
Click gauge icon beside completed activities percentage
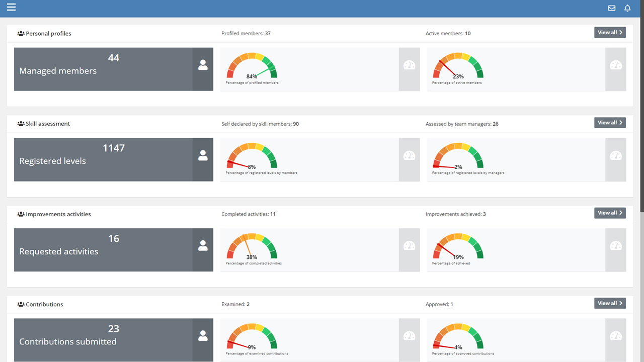click(x=409, y=246)
